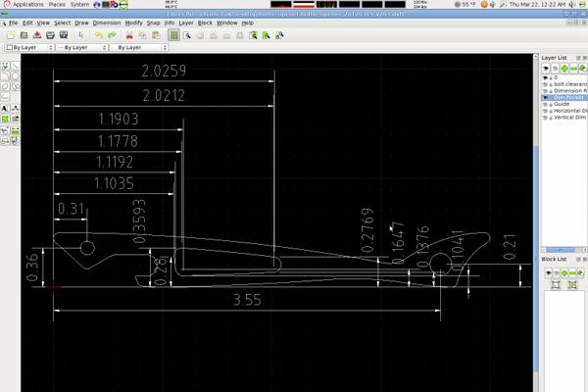Open the Modify menu

[x=133, y=23]
